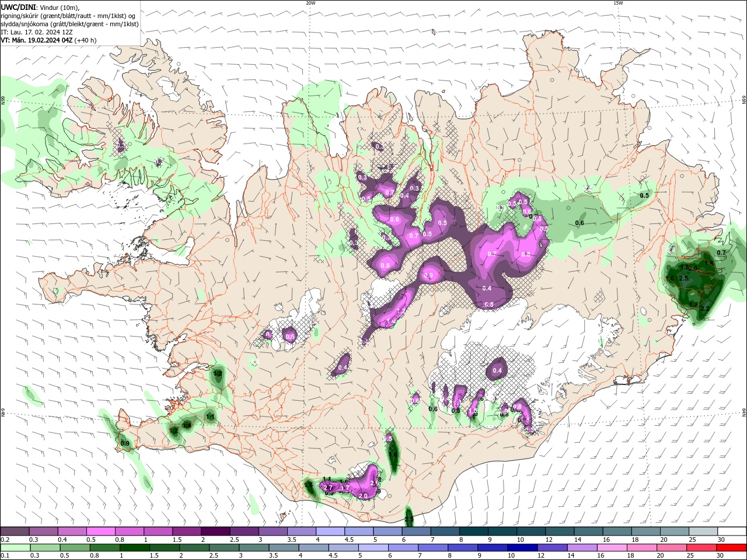Pick the bottom-row legend swatch starting at 4
Screen dimensions: 747x560
[x=313, y=548]
